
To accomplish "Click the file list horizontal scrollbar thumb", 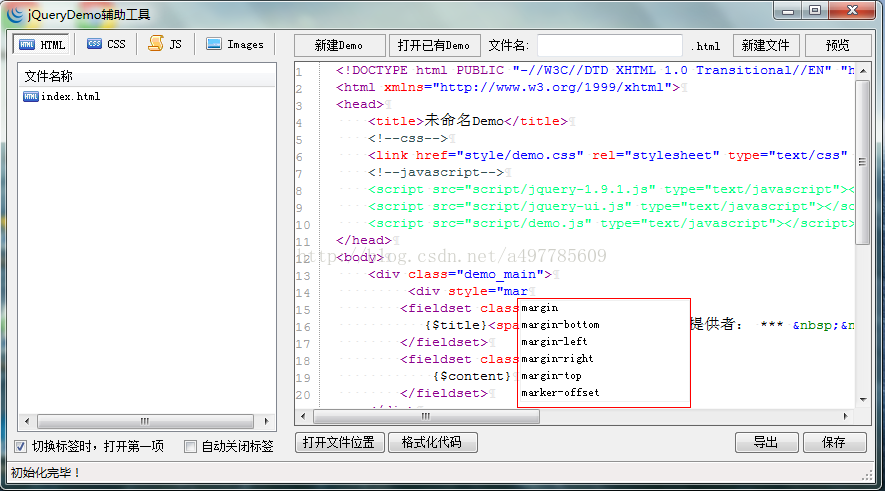I will pyautogui.click(x=145, y=421).
